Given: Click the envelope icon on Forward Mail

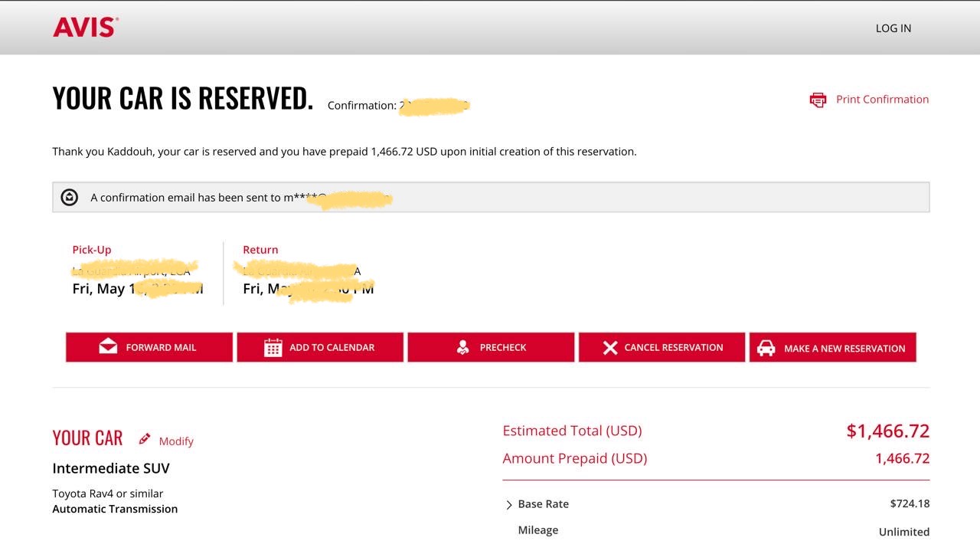Looking at the screenshot, I should point(108,347).
